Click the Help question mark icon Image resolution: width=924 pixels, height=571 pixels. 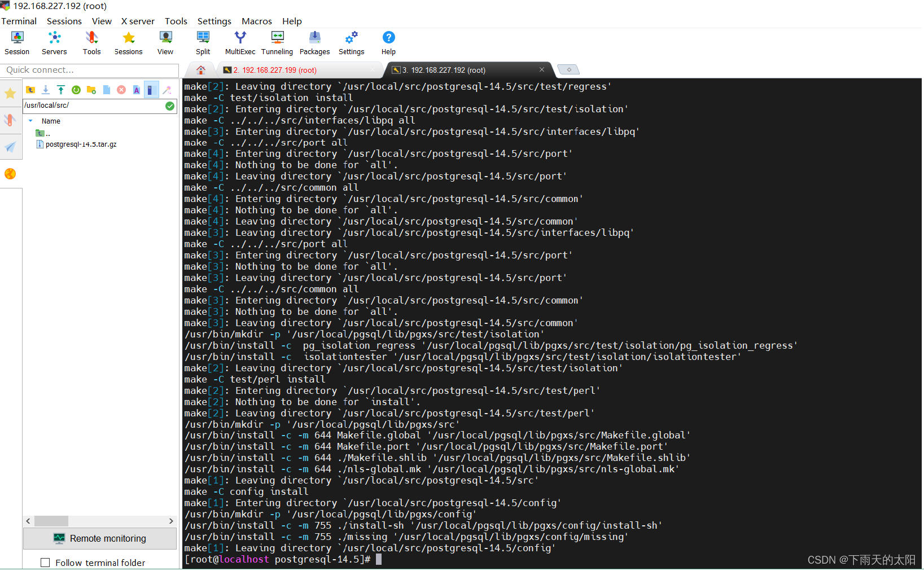point(388,43)
